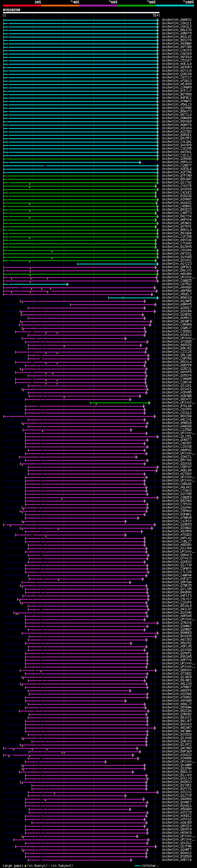Select hit label UniRef100_B8KYL4
197x868 pixels.
point(177,230)
